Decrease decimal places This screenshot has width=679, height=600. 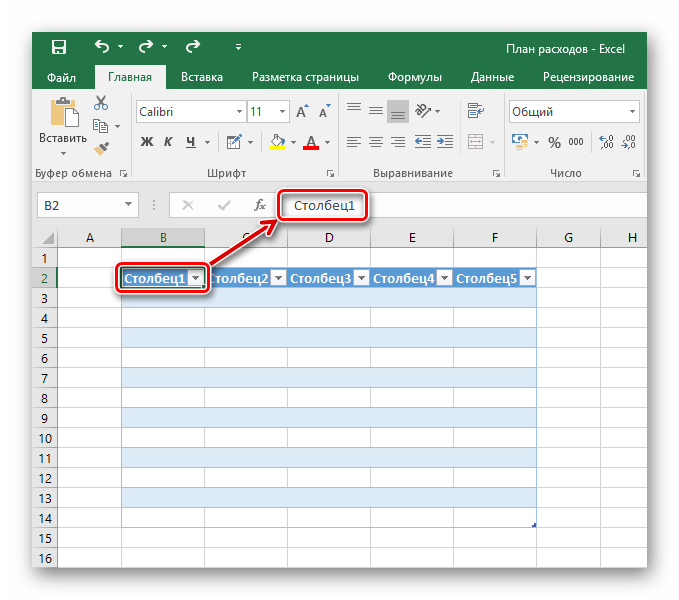(x=628, y=142)
